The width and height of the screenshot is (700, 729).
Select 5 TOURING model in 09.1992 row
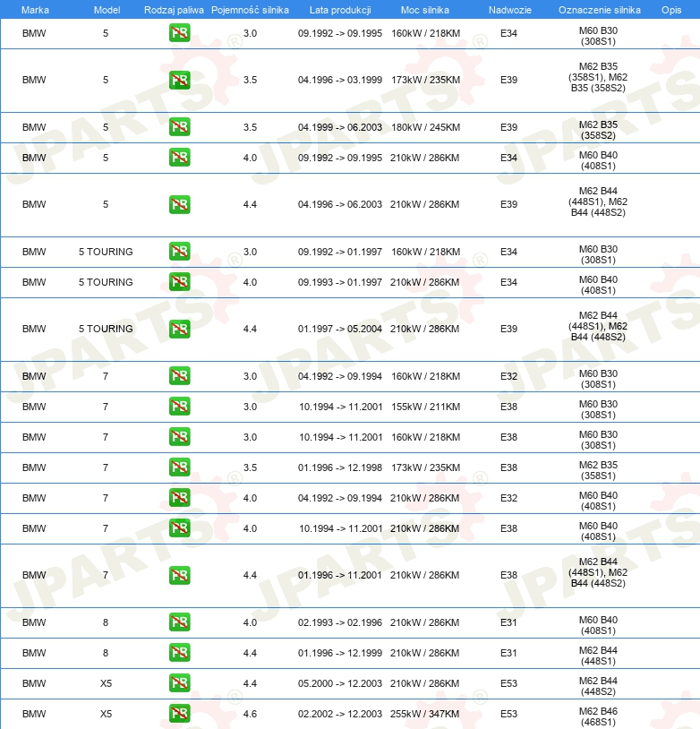coord(106,252)
